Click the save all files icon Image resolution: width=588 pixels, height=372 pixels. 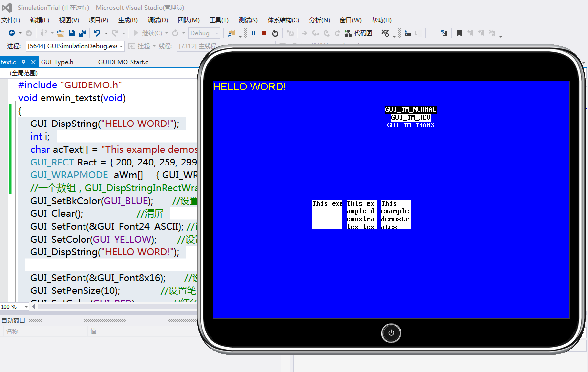coord(83,33)
